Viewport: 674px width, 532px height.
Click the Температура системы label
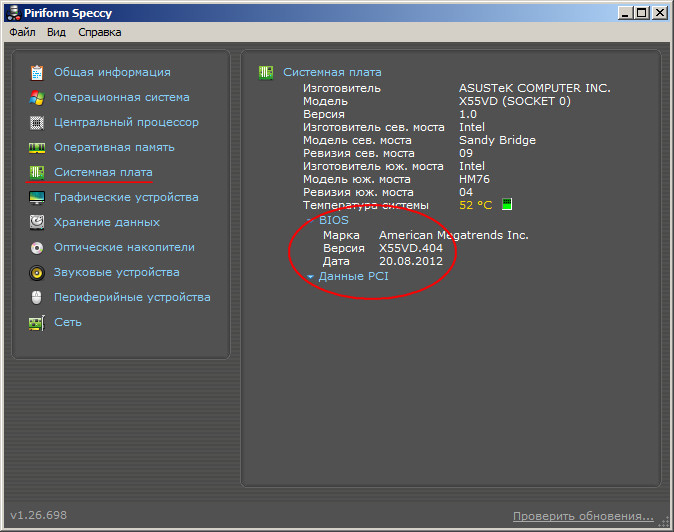pyautogui.click(x=365, y=205)
